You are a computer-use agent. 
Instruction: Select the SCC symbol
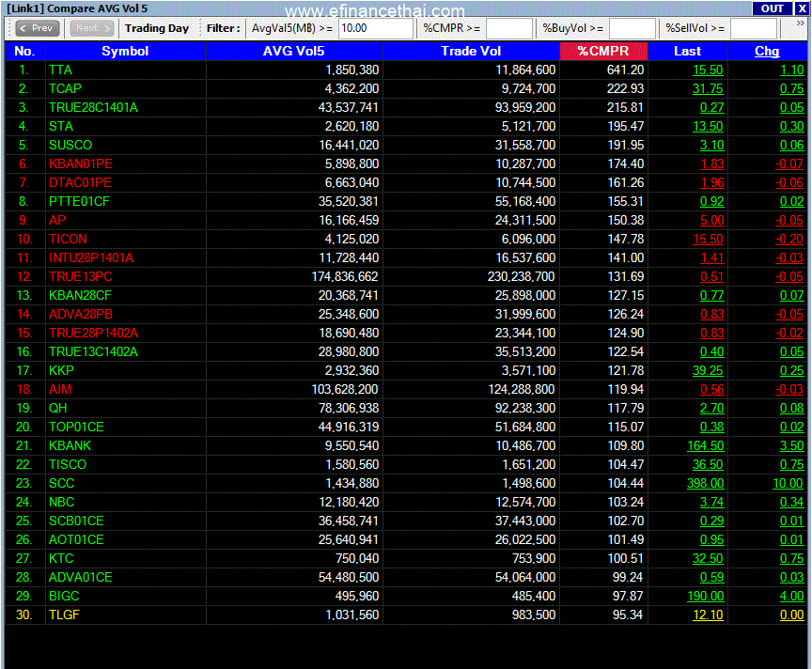click(x=62, y=484)
